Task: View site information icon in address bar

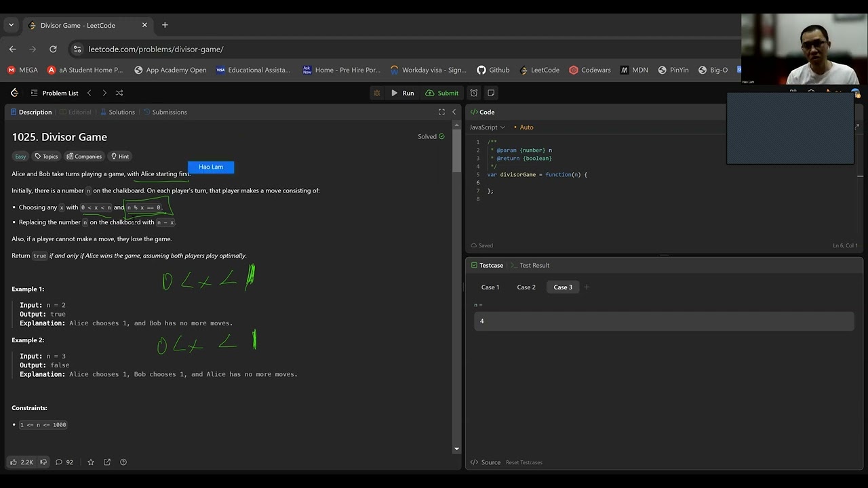Action: [x=77, y=49]
